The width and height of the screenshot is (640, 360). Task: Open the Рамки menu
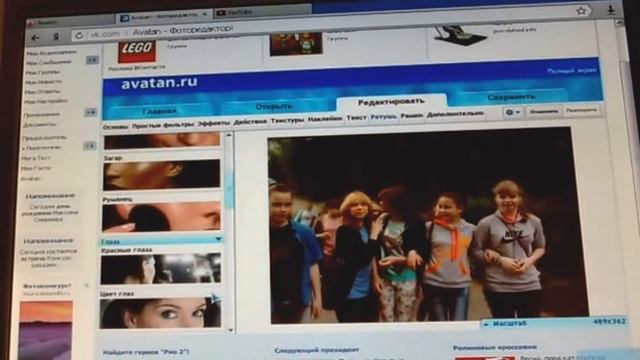point(411,116)
